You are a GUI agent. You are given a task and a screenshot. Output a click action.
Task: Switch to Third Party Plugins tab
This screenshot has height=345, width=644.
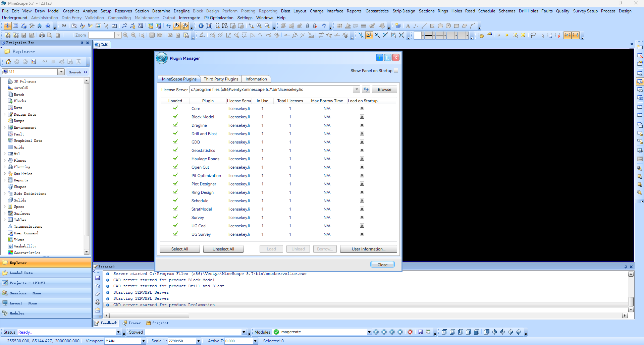point(221,79)
